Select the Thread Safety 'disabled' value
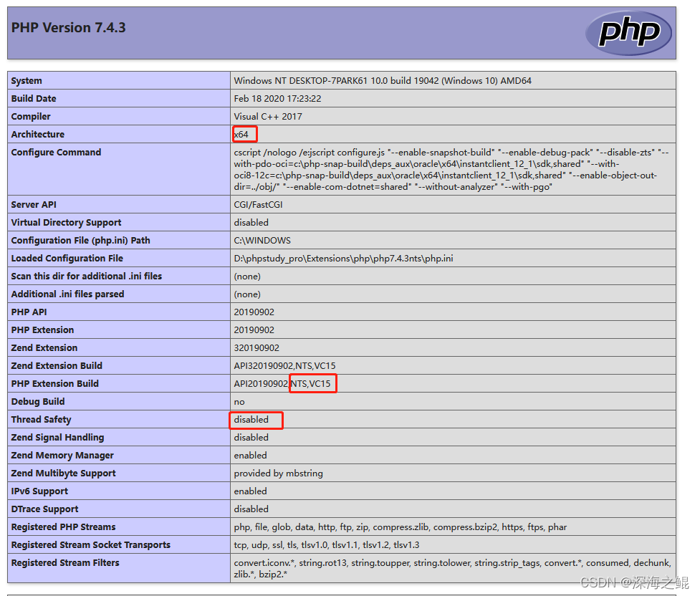The image size is (700, 596). coord(251,419)
